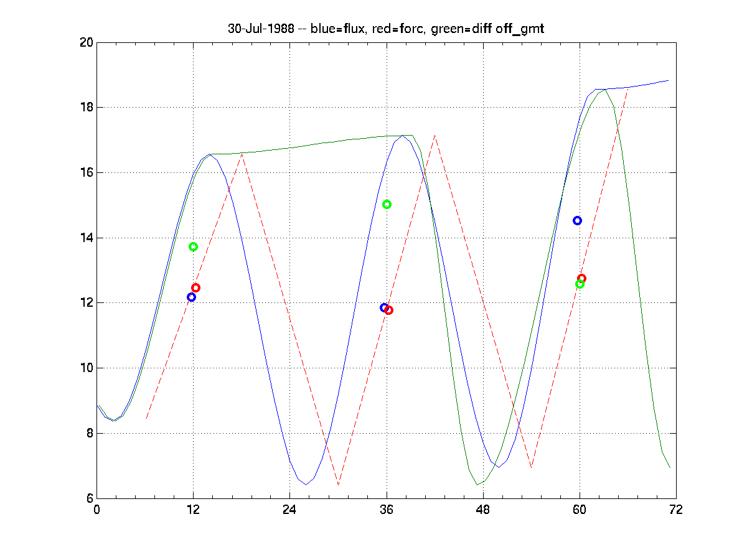The width and height of the screenshot is (747, 560).
Task: Select the red circle marker near x=12
Action: (x=195, y=288)
